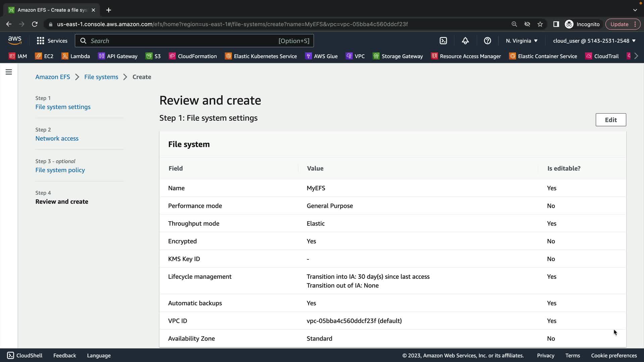The width and height of the screenshot is (644, 362).
Task: Open the S3 favorite shortcut
Action: pyautogui.click(x=153, y=56)
